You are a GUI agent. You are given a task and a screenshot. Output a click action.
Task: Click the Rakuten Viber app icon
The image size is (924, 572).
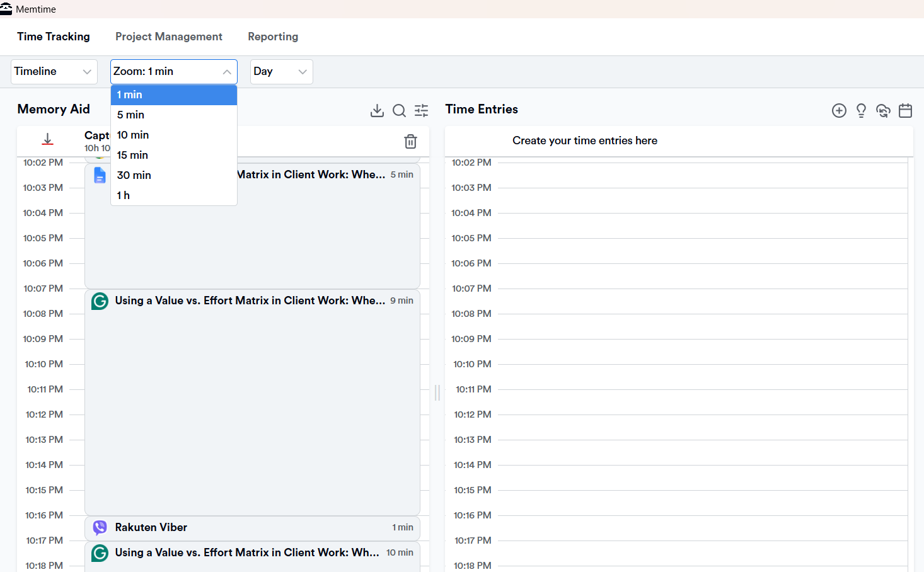[100, 527]
